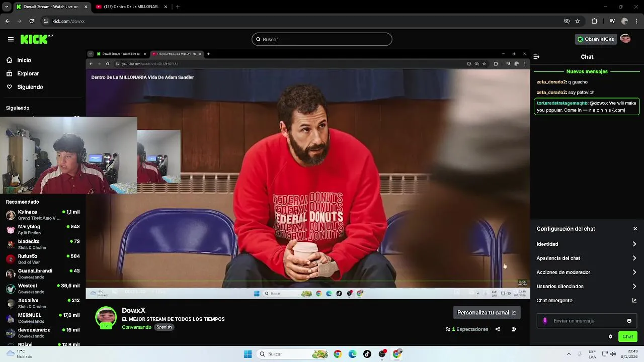
Task: Open recommended channel MERNUEL
Action: pyautogui.click(x=43, y=318)
